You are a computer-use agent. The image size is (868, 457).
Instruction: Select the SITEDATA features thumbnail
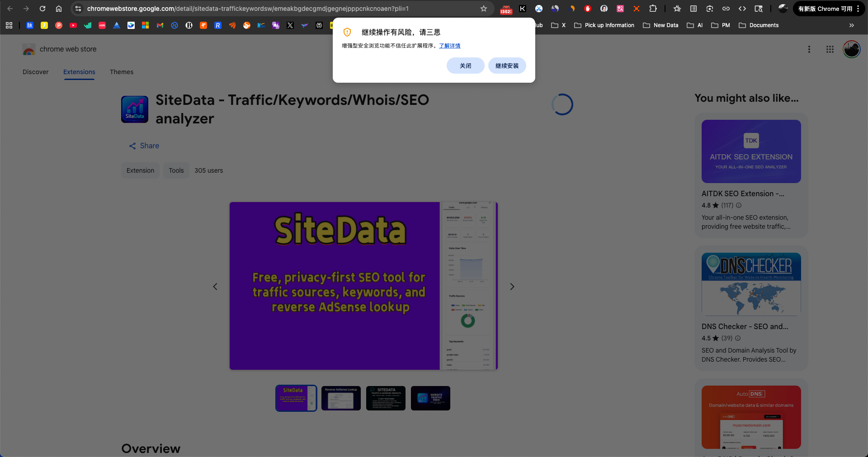coord(386,398)
